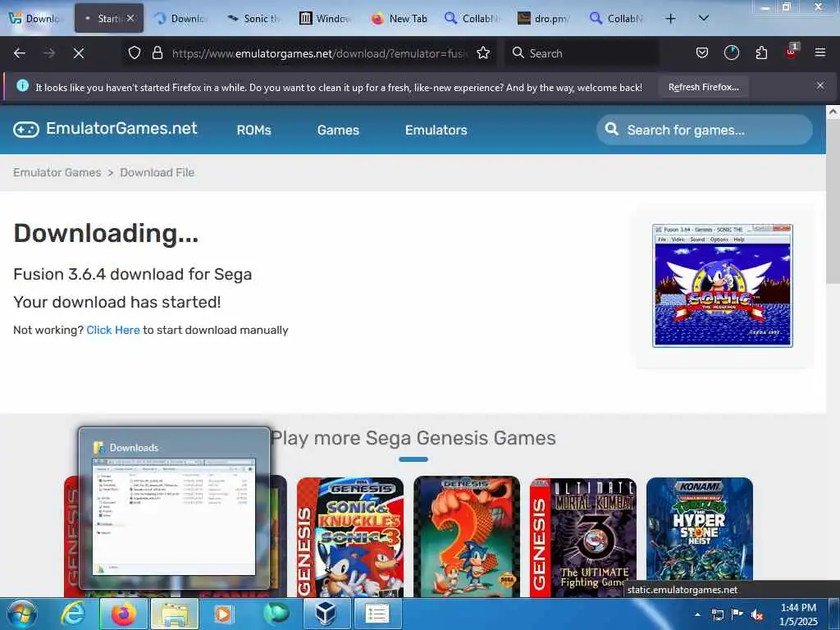
Task: Click Here to start download manually
Action: pyautogui.click(x=113, y=330)
